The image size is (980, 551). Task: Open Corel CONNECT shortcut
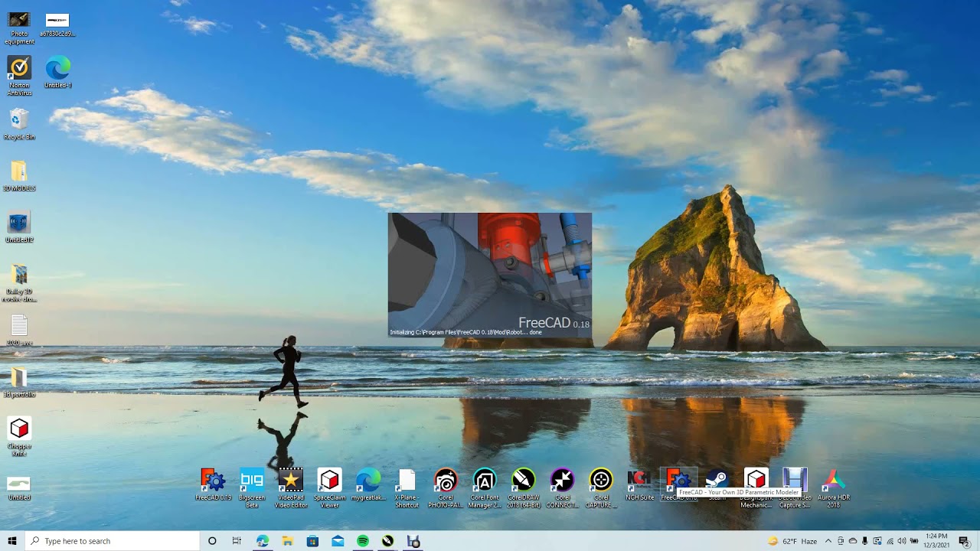click(562, 487)
